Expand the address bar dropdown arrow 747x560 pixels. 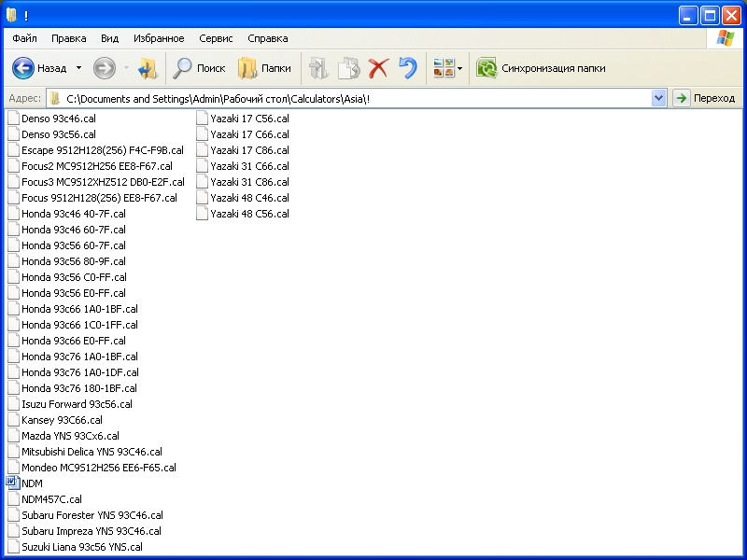coord(659,99)
